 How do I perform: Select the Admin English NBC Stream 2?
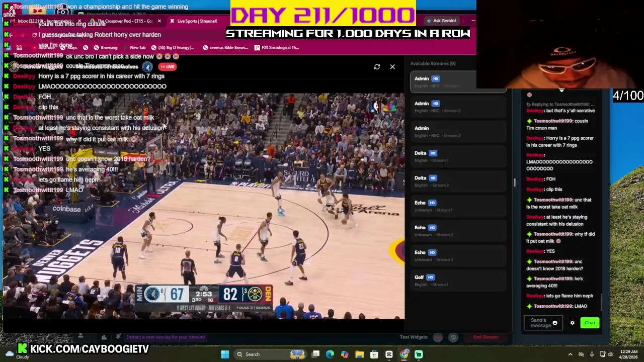point(458,107)
